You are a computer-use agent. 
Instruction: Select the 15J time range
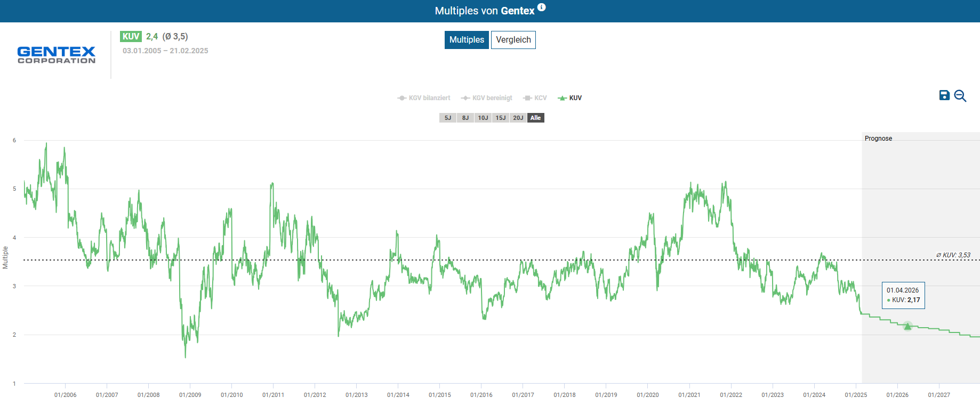[x=501, y=118]
